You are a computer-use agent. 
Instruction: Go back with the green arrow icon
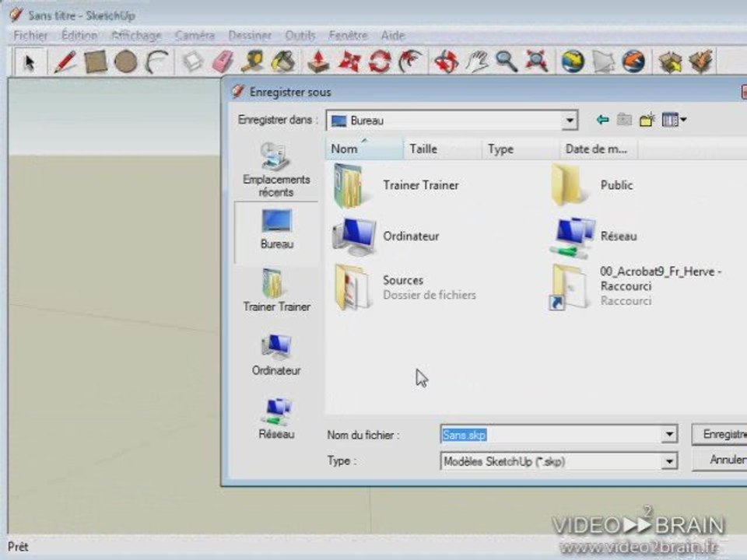(x=602, y=120)
